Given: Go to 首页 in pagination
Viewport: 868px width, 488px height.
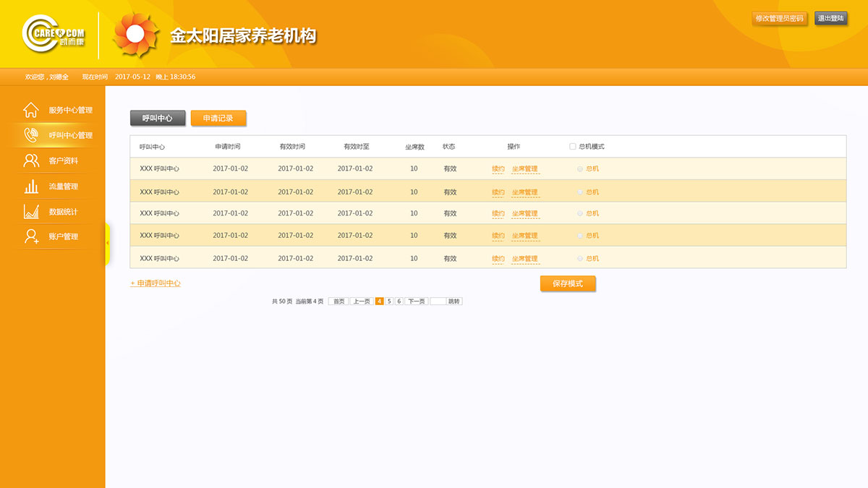Looking at the screenshot, I should click(339, 301).
